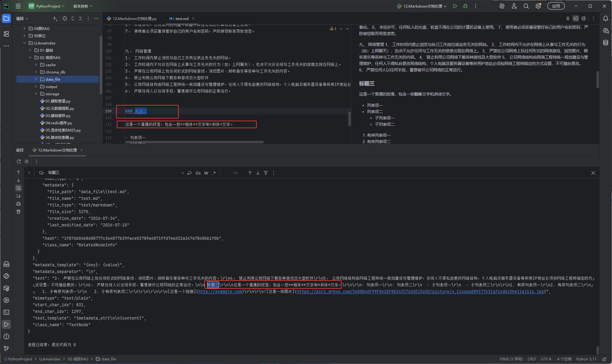Stop the running process
Viewport: 612px width, 364px height.
(x=27, y=161)
